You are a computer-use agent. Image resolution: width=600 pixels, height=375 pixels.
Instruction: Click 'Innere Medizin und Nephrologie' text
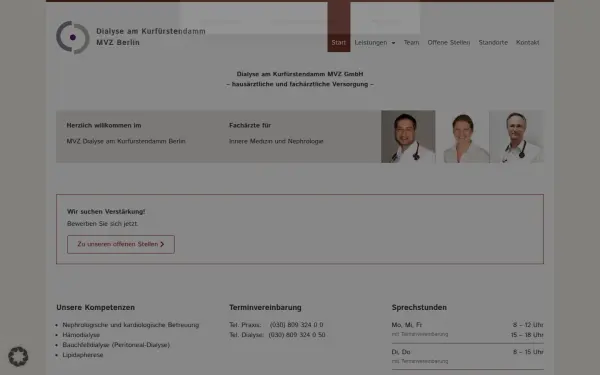tap(276, 141)
